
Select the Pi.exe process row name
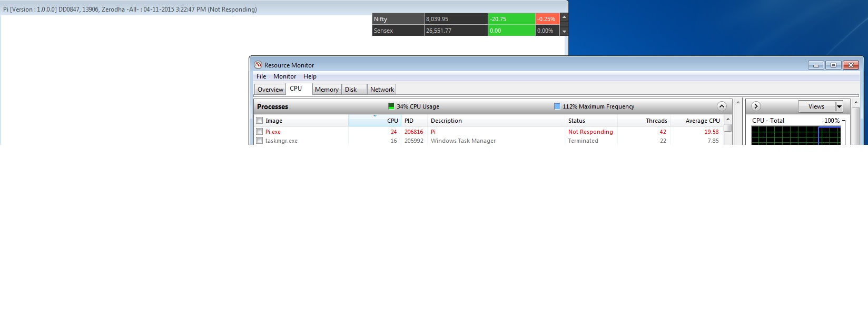(273, 132)
